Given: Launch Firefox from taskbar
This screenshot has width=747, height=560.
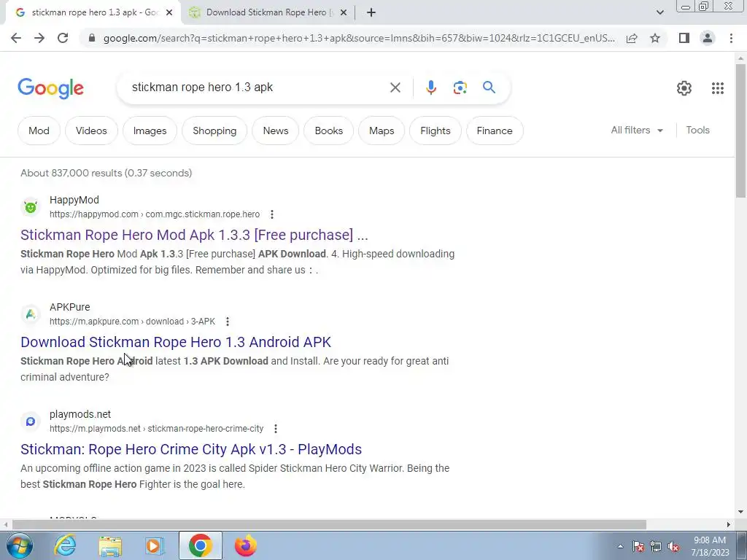Looking at the screenshot, I should click(245, 545).
